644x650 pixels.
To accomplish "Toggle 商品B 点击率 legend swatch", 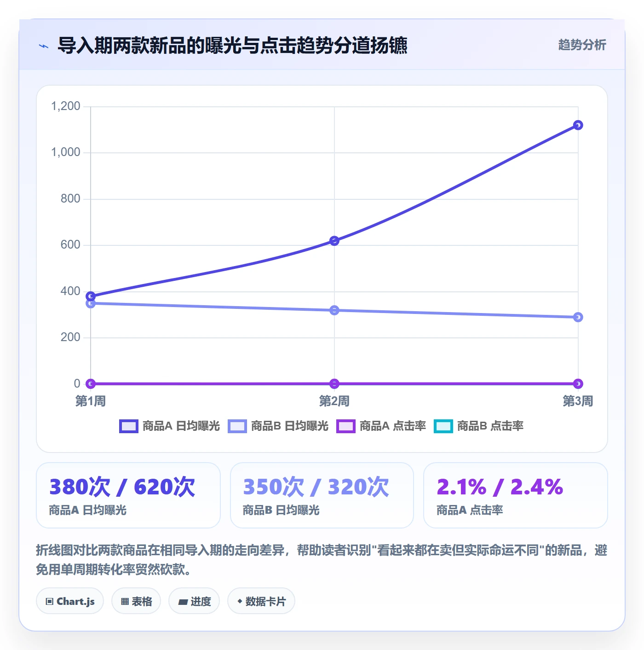I will click(x=443, y=426).
